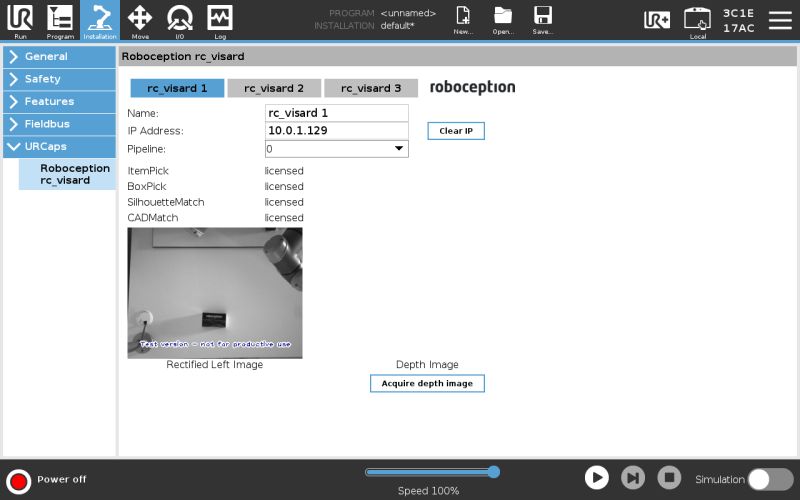Switch to the rc_visard 3 tab
The width and height of the screenshot is (800, 500).
tap(371, 88)
